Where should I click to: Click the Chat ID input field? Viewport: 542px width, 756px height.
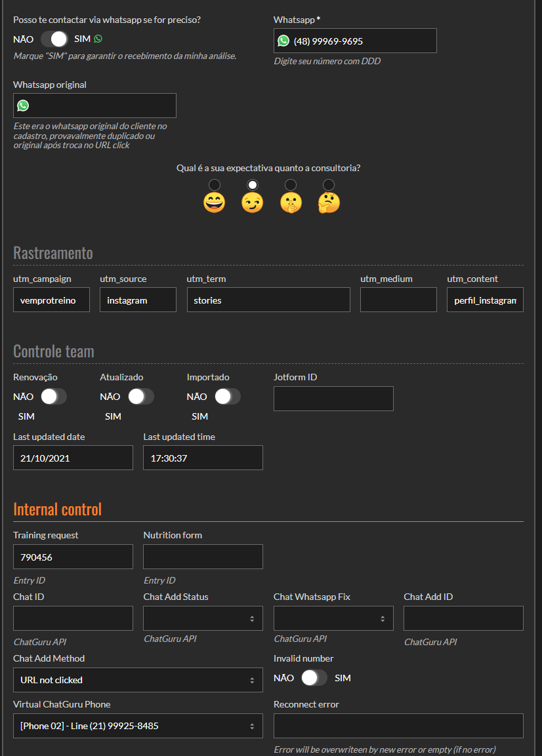click(73, 618)
